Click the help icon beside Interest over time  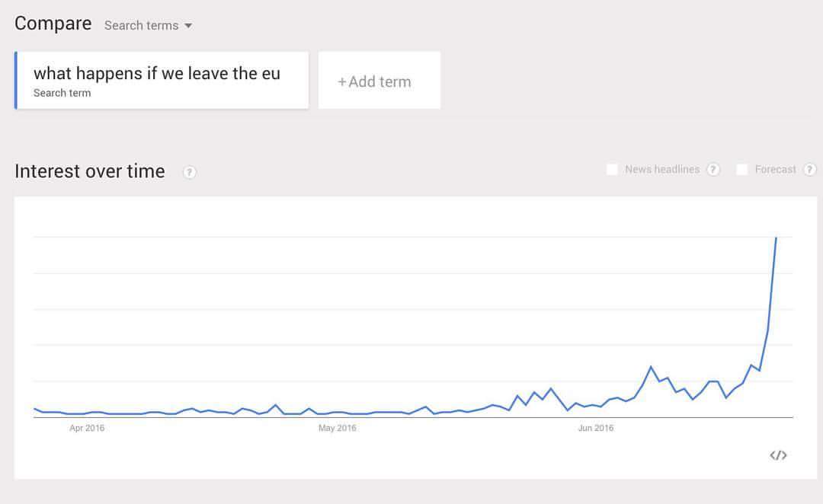190,172
